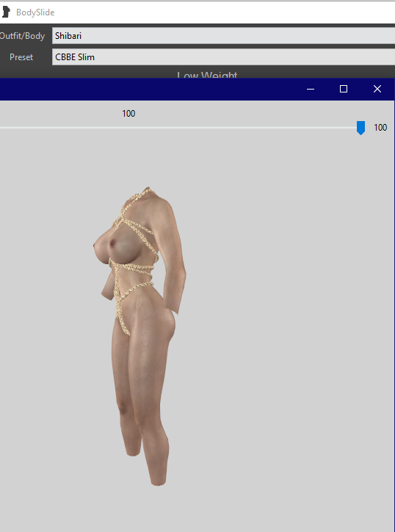This screenshot has width=395, height=532.
Task: Click the BodySlide app icon in title bar
Action: click(6, 12)
